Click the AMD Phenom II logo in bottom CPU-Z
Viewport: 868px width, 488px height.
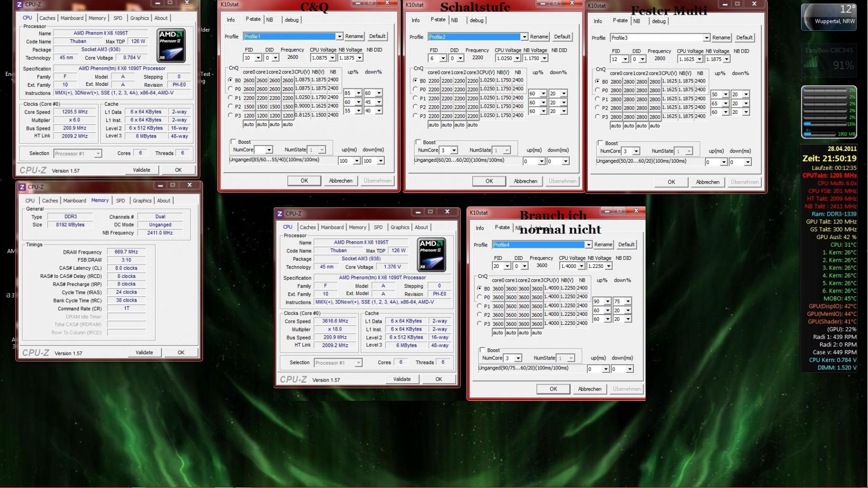pyautogui.click(x=432, y=255)
